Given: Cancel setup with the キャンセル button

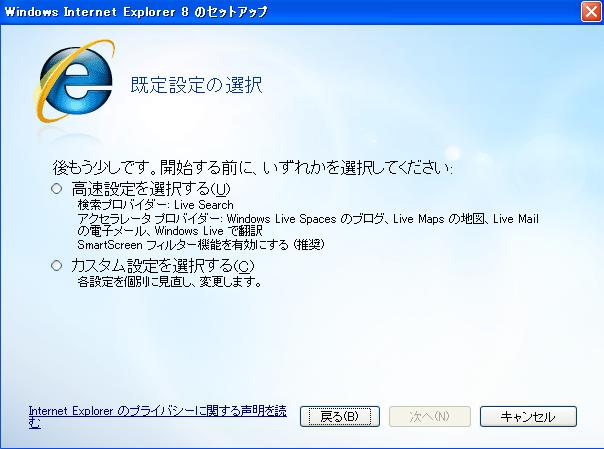Looking at the screenshot, I should pyautogui.click(x=528, y=417).
